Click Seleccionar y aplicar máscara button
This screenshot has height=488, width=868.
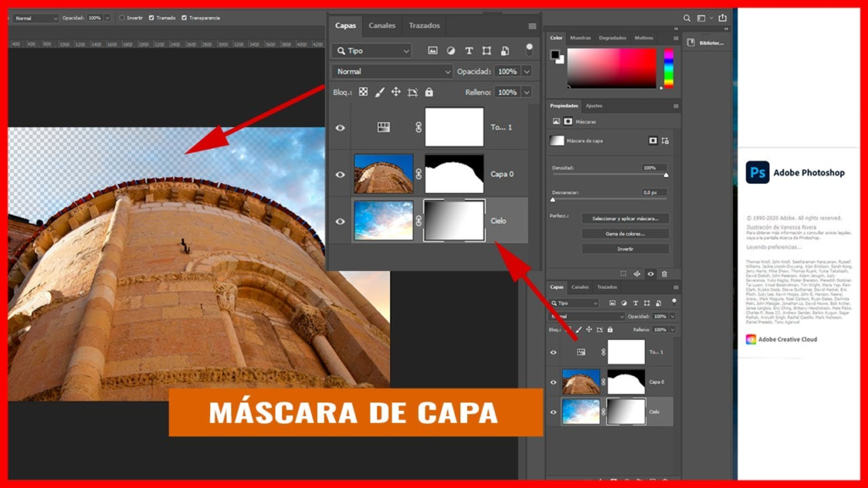click(625, 219)
